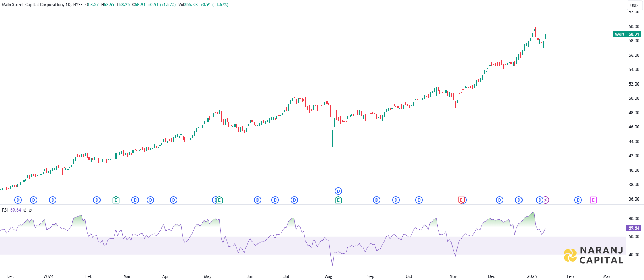Click the pink upcoming earnings E marker
The width and height of the screenshot is (644, 280).
pos(593,200)
